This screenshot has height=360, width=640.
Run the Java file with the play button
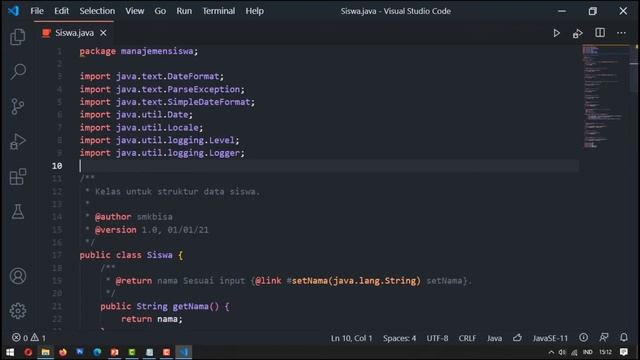tap(556, 33)
